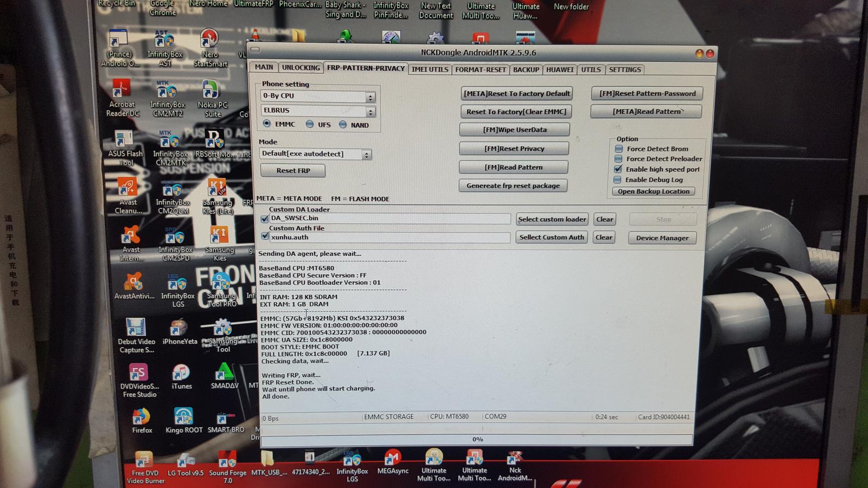The width and height of the screenshot is (868, 488).
Task: Launch iTunes desktop icon
Action: click(181, 377)
